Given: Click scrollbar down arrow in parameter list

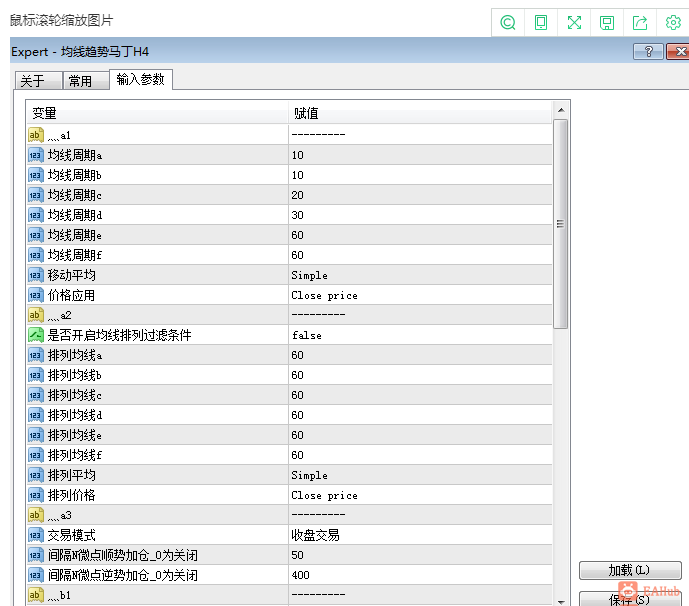Looking at the screenshot, I should [561, 601].
